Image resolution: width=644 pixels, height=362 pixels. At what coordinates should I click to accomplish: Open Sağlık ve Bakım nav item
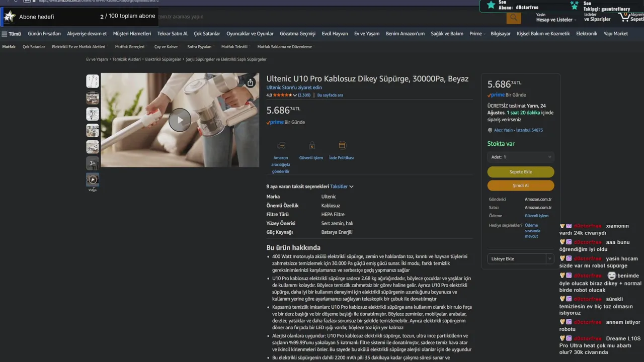pos(447,34)
